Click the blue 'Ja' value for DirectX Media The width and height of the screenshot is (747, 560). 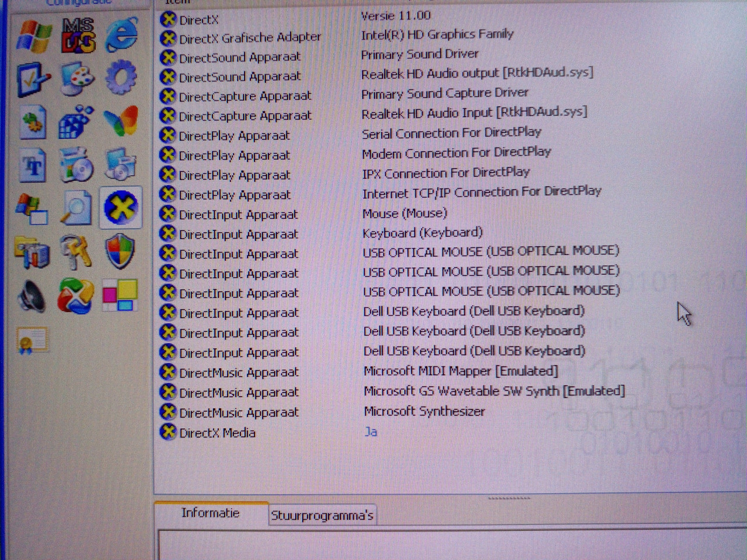coord(371,432)
